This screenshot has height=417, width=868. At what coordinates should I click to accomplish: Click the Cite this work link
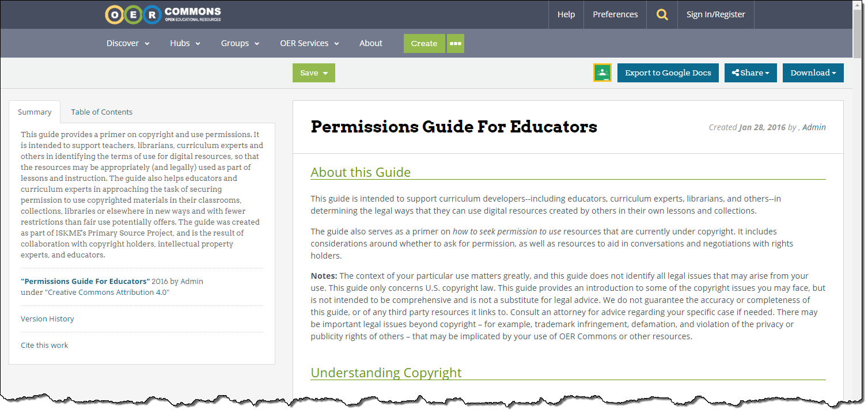tap(44, 346)
